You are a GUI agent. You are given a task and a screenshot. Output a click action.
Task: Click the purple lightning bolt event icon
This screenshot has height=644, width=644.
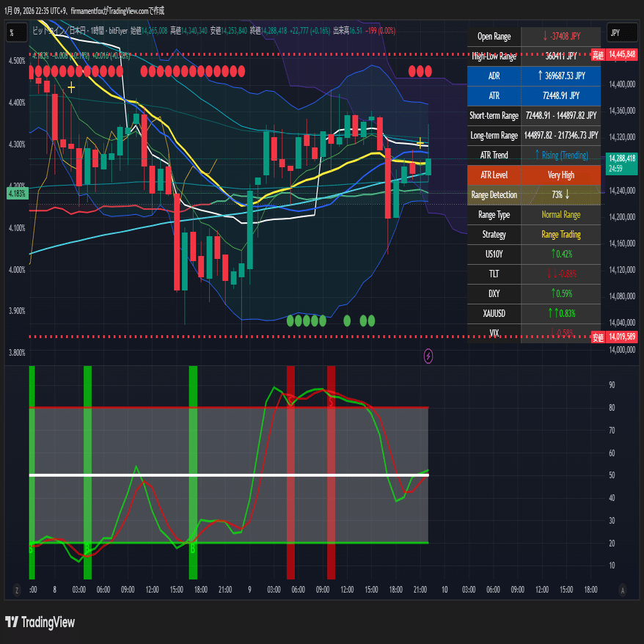pyautogui.click(x=428, y=356)
